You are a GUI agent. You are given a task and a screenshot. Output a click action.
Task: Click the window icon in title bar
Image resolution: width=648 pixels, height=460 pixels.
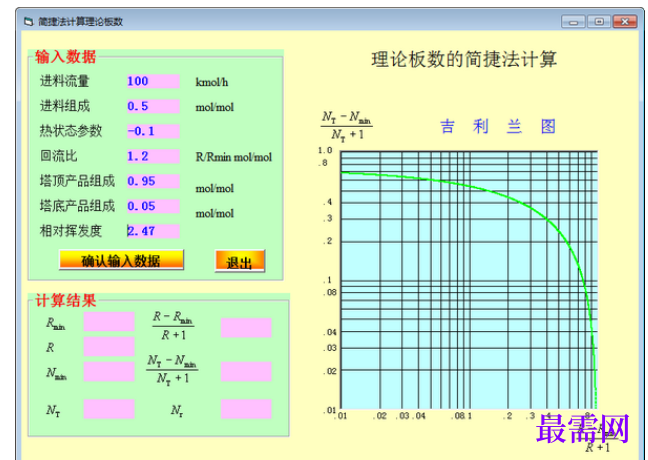(29, 21)
